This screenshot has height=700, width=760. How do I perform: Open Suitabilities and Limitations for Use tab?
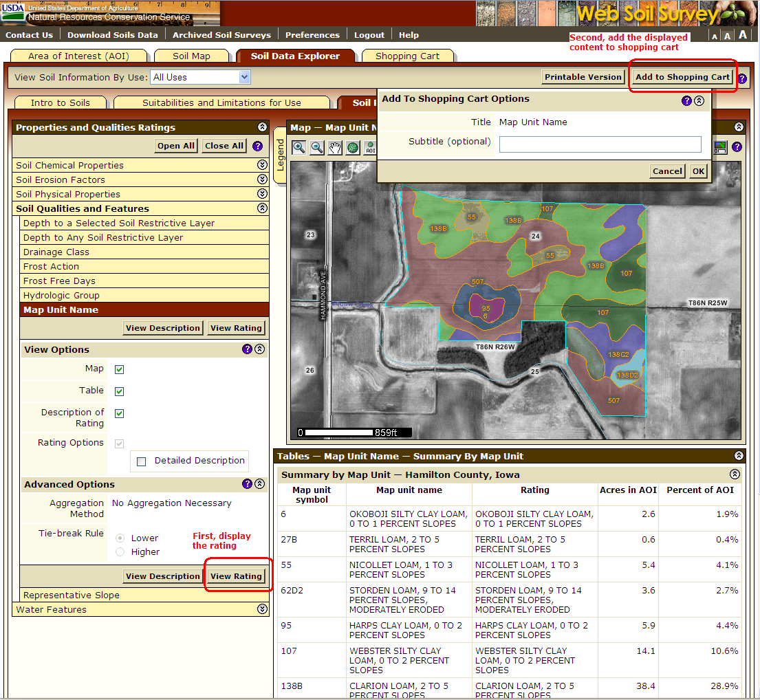pyautogui.click(x=221, y=102)
